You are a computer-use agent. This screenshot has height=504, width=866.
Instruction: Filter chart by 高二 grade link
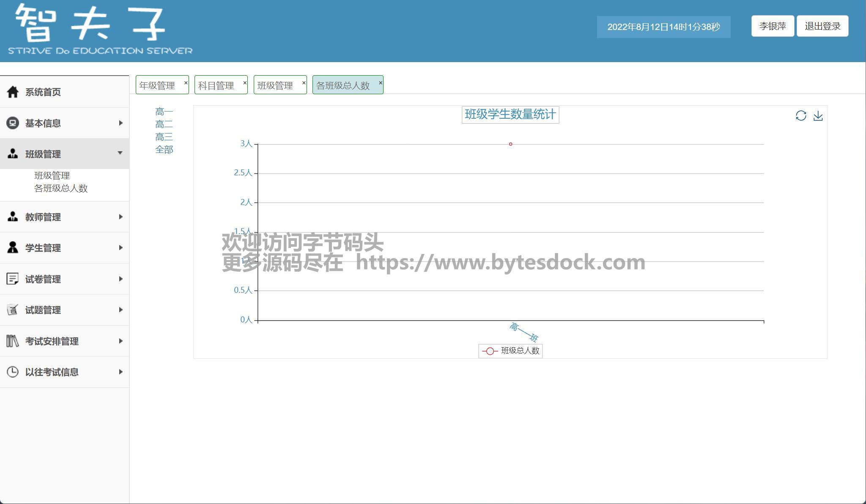164,124
